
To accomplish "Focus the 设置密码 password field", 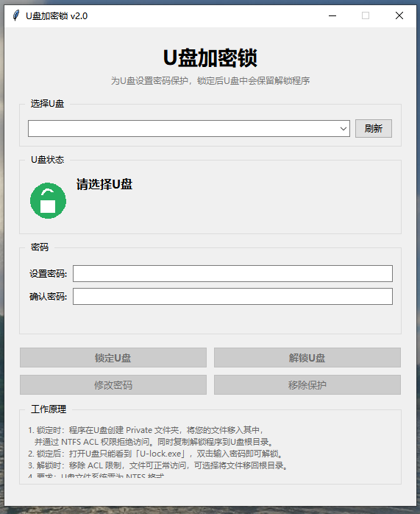I will point(232,274).
